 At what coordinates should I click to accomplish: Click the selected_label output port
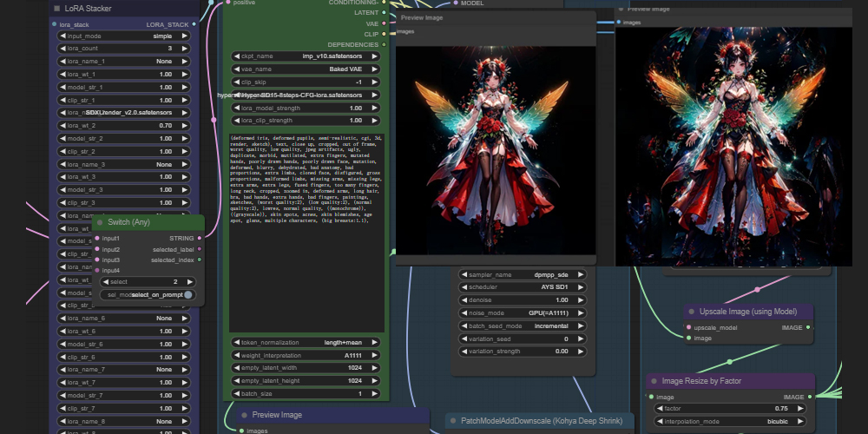click(x=200, y=249)
